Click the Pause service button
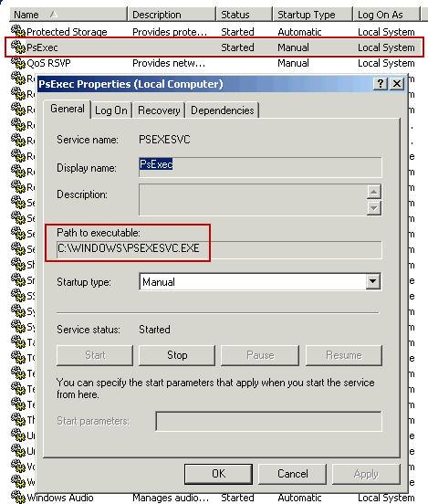This screenshot has height=504, width=428. point(260,355)
